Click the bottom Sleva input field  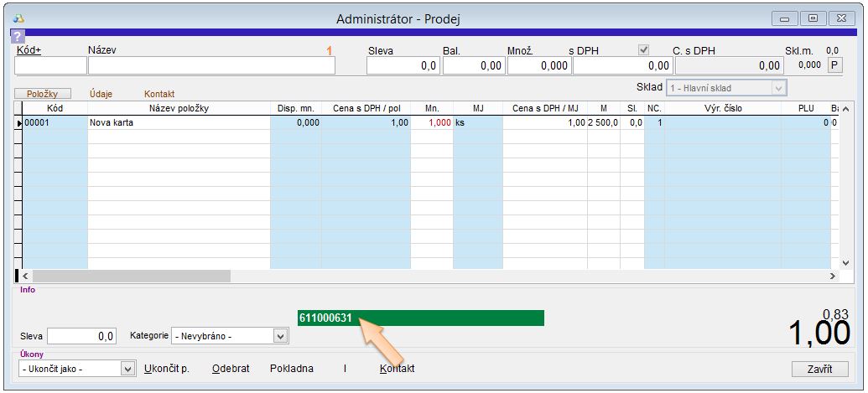coord(81,336)
